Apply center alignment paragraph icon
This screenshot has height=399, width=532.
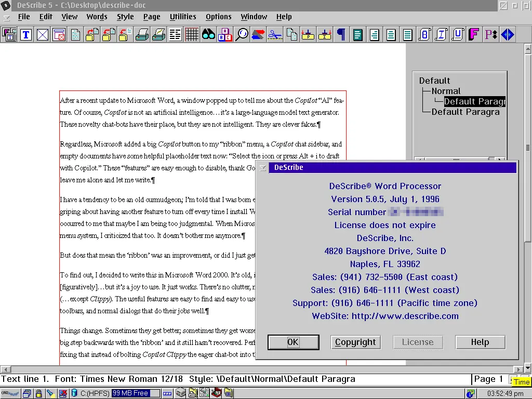392,35
